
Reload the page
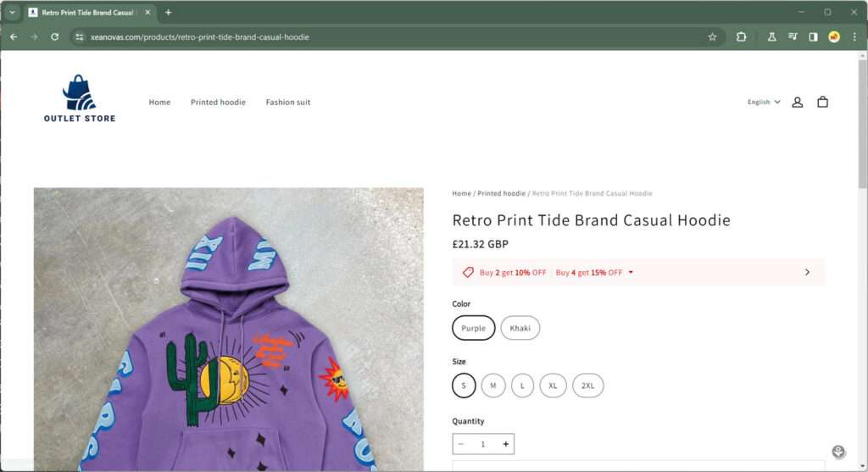point(55,37)
